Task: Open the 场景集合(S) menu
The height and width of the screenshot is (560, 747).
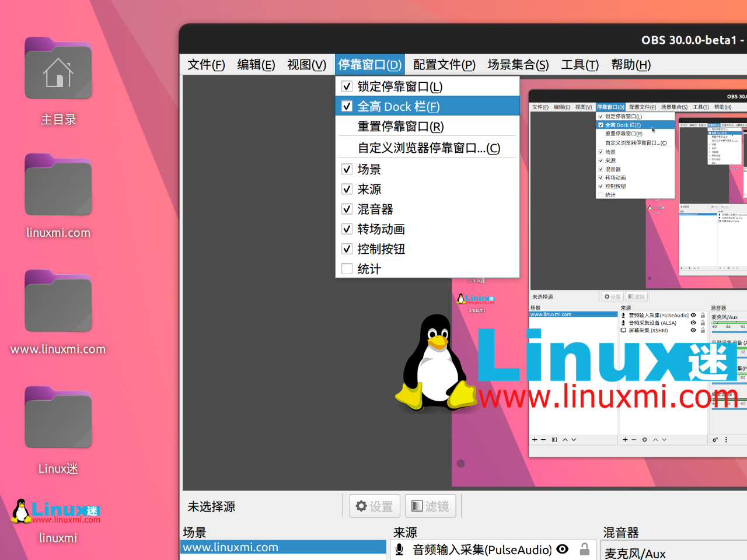Action: [518, 65]
